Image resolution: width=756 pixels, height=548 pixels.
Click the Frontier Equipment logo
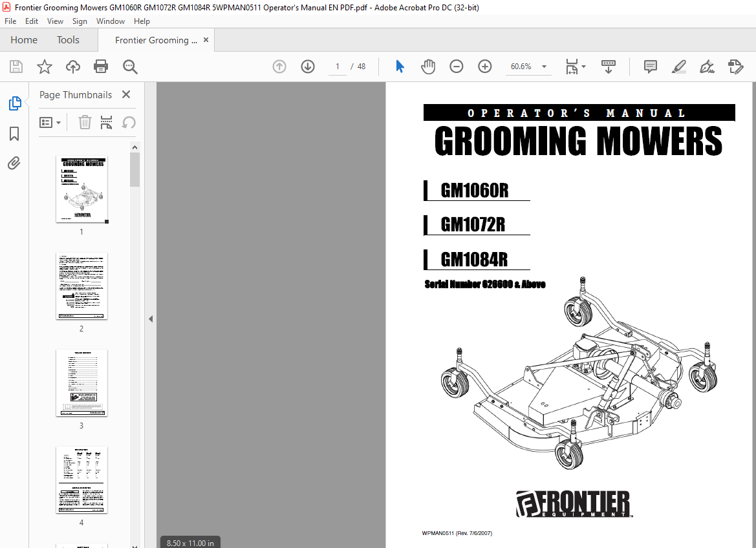click(573, 504)
